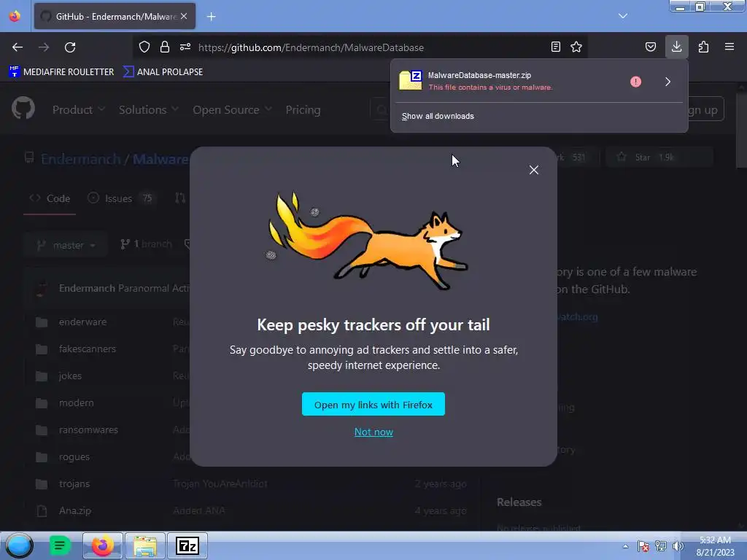Open the tracking protection shield icon
The width and height of the screenshot is (747, 560).
pyautogui.click(x=144, y=47)
